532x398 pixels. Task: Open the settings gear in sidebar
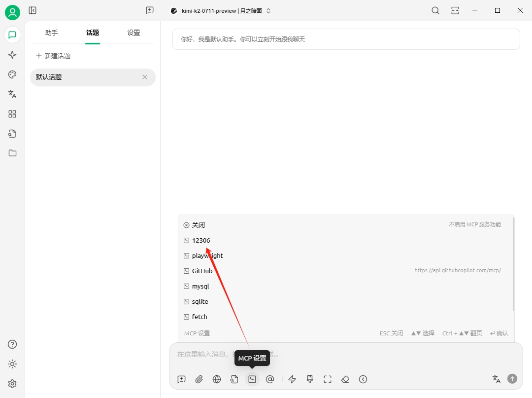coord(12,384)
